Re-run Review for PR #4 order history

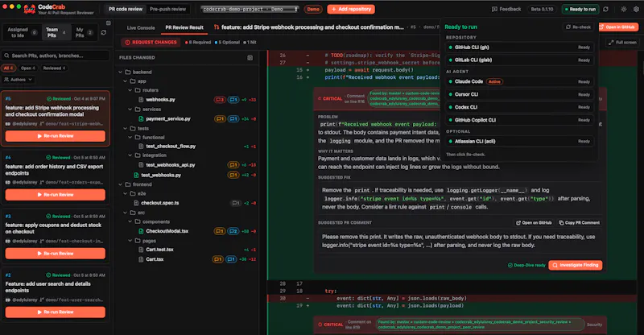[x=56, y=195]
